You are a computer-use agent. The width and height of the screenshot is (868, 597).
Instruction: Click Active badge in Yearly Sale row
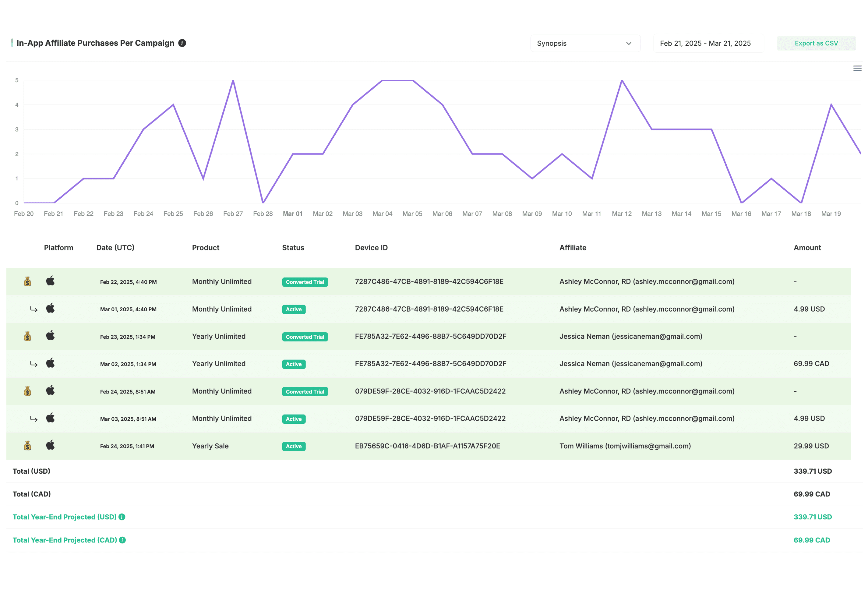pos(294,446)
